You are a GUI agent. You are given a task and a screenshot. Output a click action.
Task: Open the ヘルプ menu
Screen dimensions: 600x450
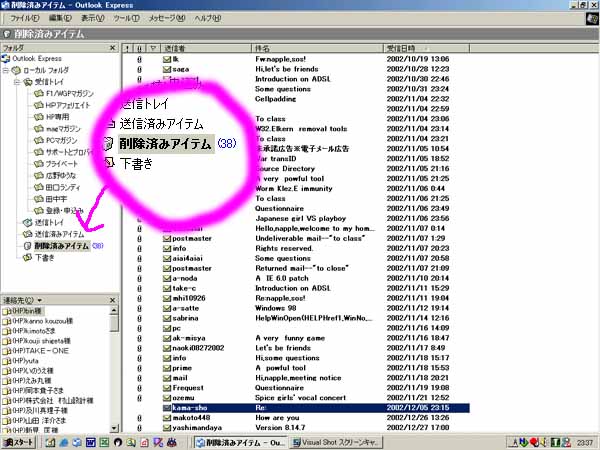(207, 18)
